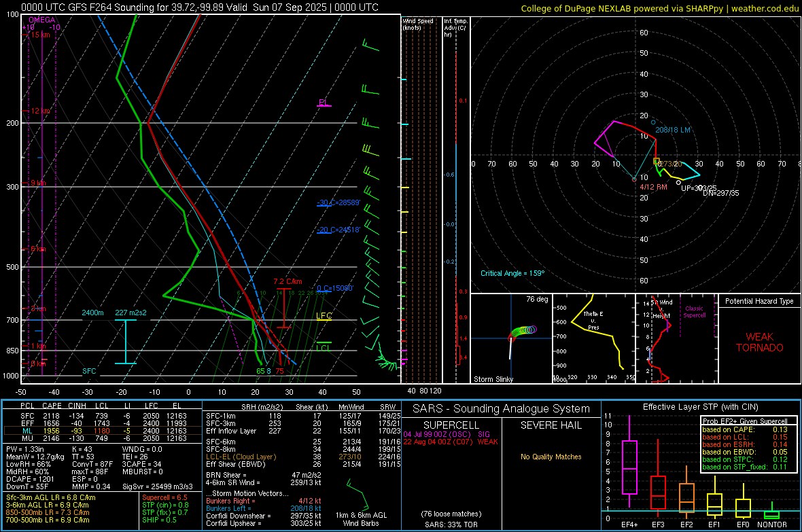Click the Eff Inflow Layer kinematics row
The image size is (802, 532).
(303, 431)
